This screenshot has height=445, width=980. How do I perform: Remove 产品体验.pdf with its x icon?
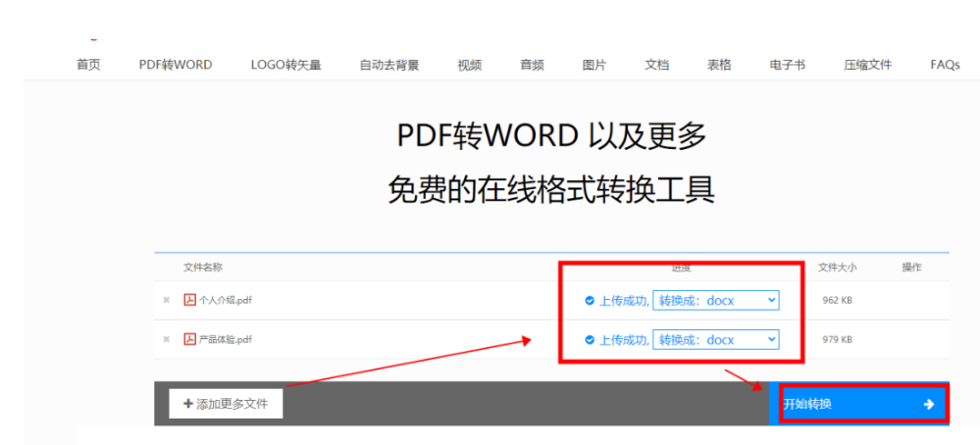pyautogui.click(x=166, y=339)
